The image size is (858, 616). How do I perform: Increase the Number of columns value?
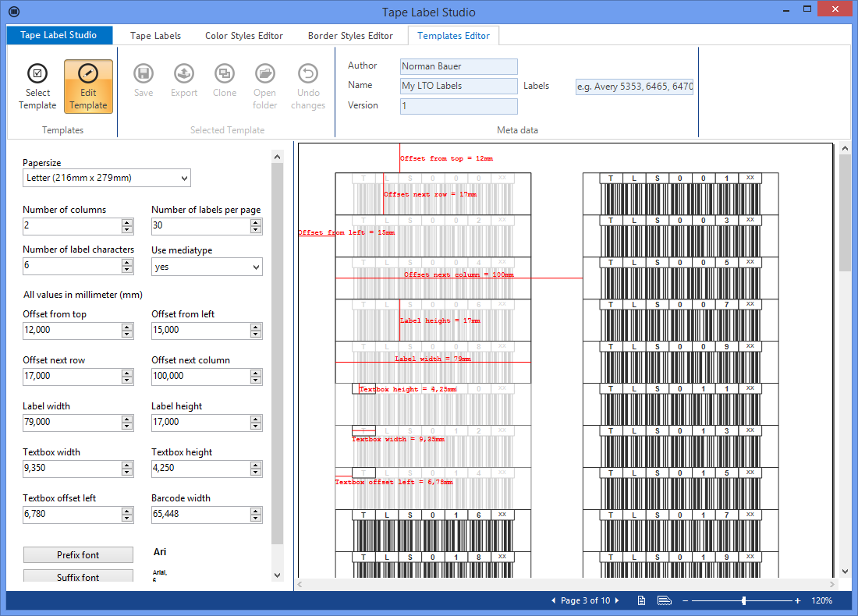(x=127, y=222)
